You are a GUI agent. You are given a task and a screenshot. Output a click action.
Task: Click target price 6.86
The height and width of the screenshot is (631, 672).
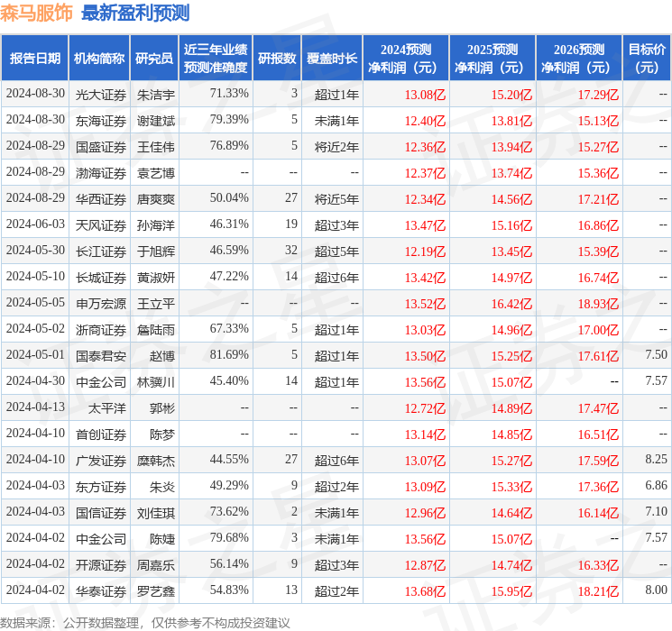(656, 485)
